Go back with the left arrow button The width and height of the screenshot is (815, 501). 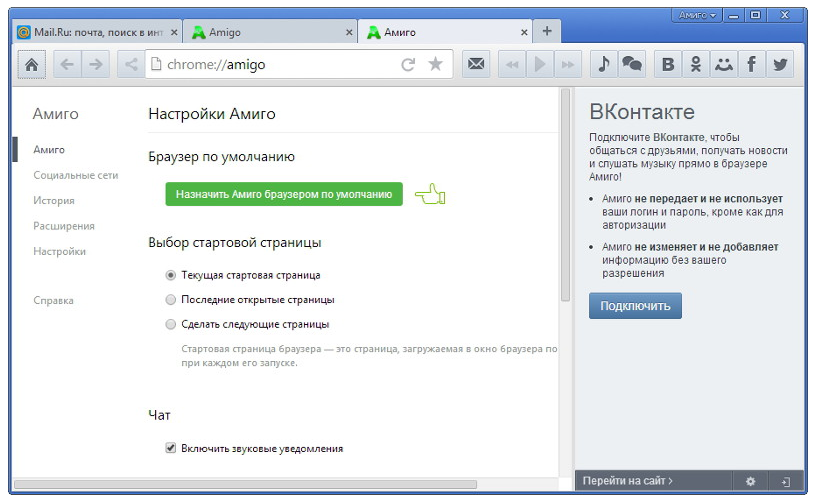tap(67, 64)
